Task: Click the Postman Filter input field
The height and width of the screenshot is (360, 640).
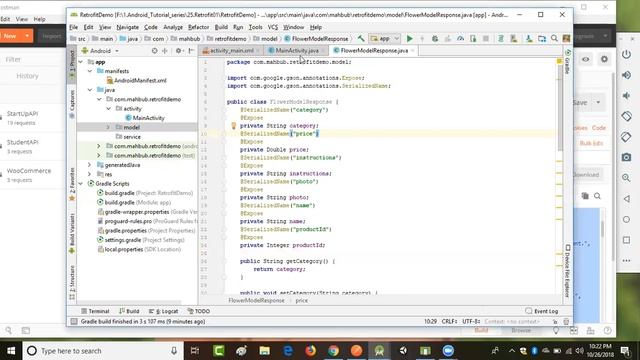Action: pos(31,60)
